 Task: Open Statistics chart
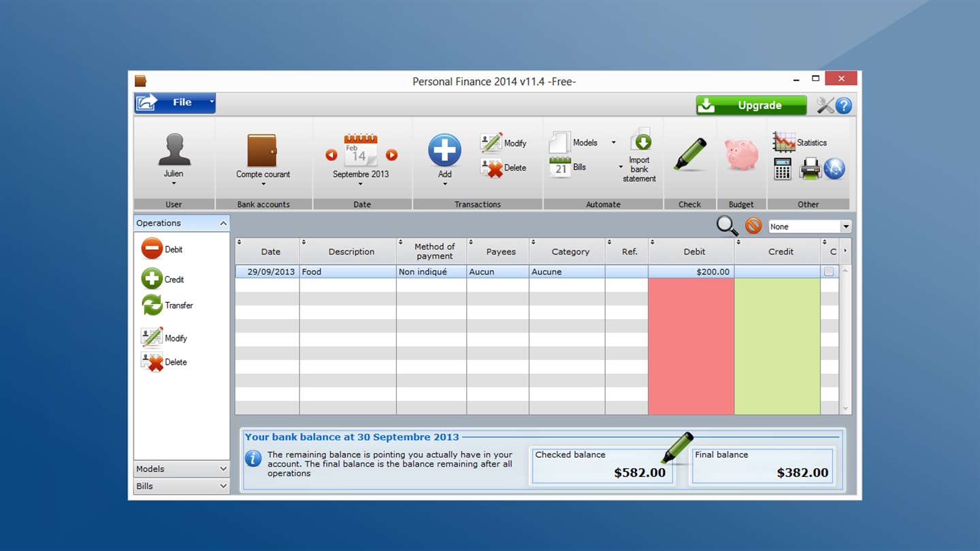[800, 142]
